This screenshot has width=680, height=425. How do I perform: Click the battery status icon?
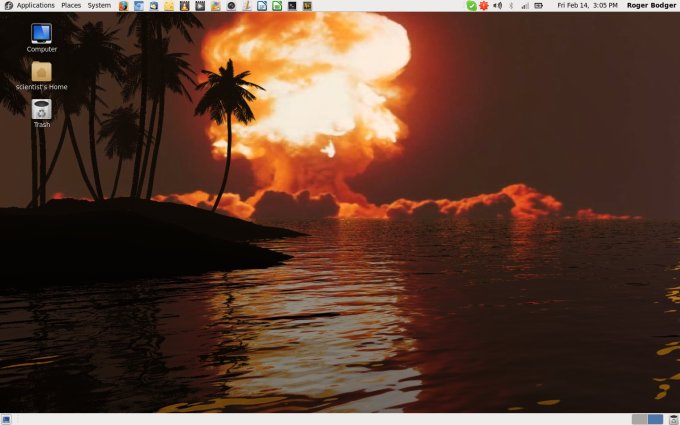pos(538,6)
